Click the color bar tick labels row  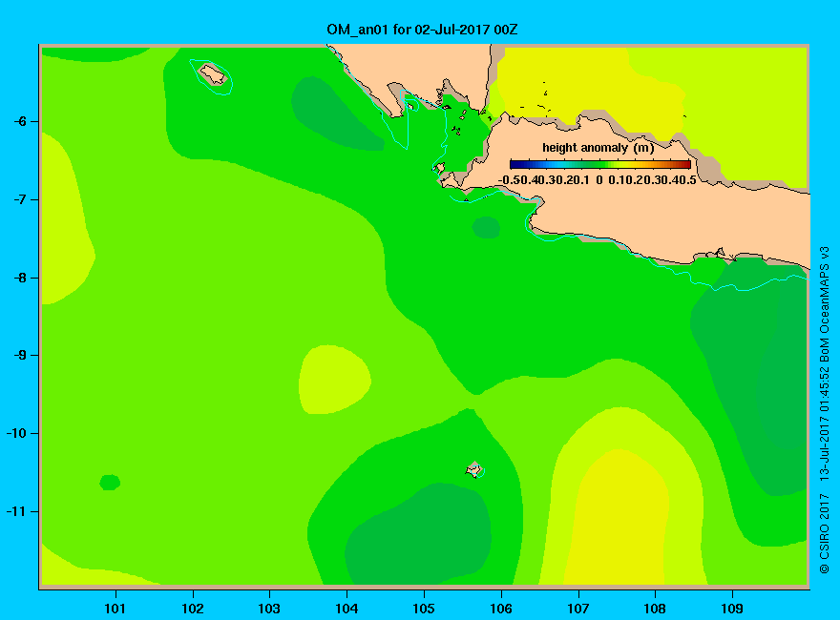pos(598,180)
